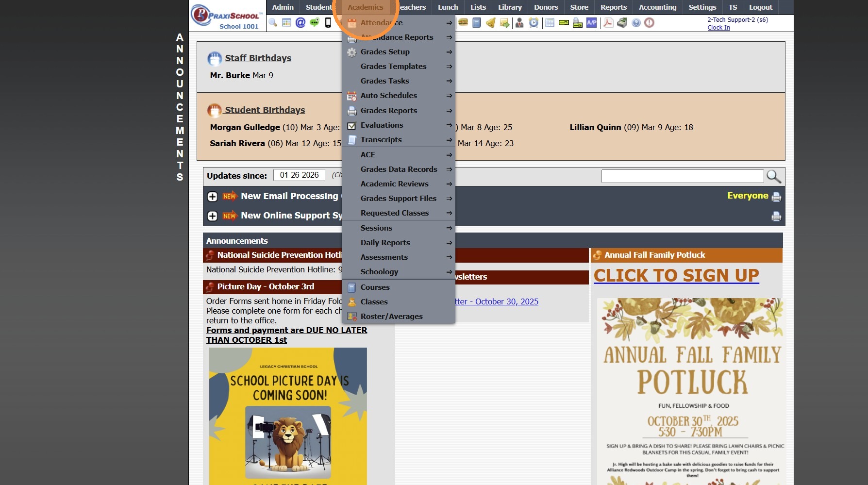Open the Accounting menu
This screenshot has width=868, height=485.
click(657, 7)
